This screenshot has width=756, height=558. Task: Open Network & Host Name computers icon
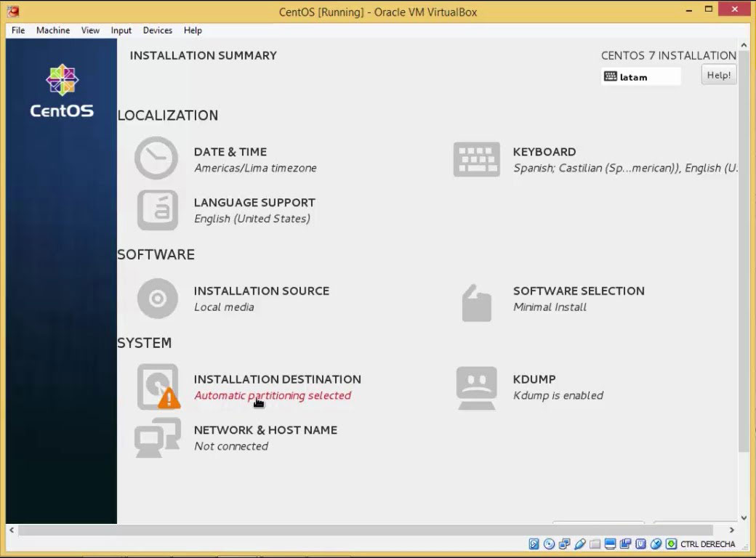158,437
